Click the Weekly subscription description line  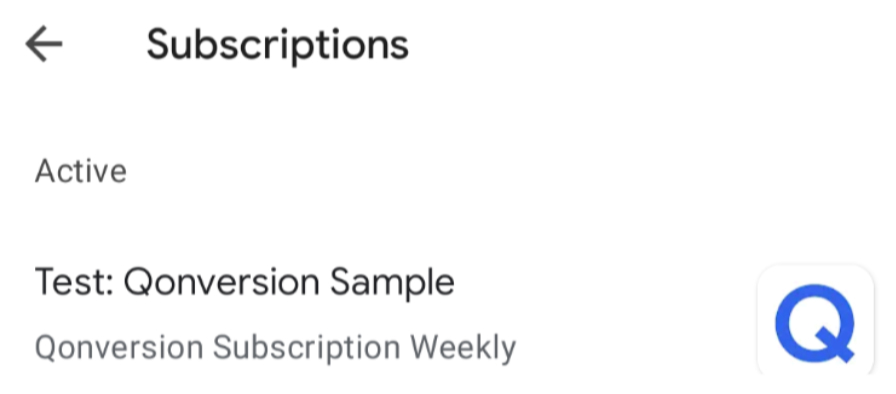(275, 348)
